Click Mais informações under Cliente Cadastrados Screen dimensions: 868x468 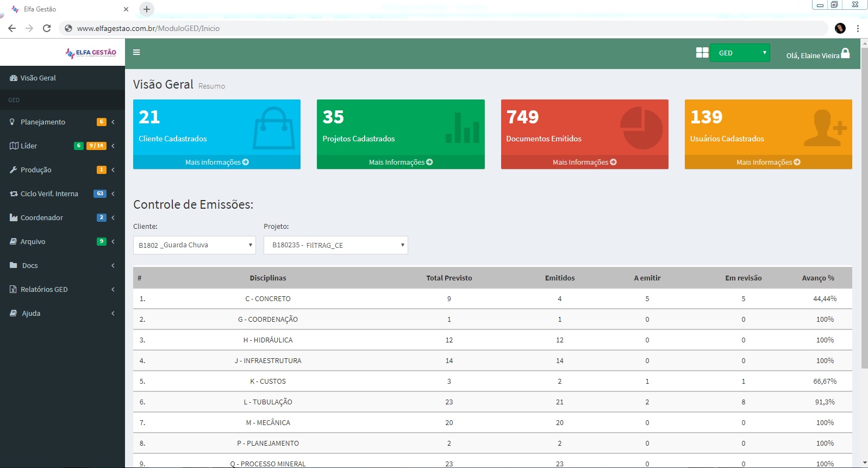tap(216, 162)
